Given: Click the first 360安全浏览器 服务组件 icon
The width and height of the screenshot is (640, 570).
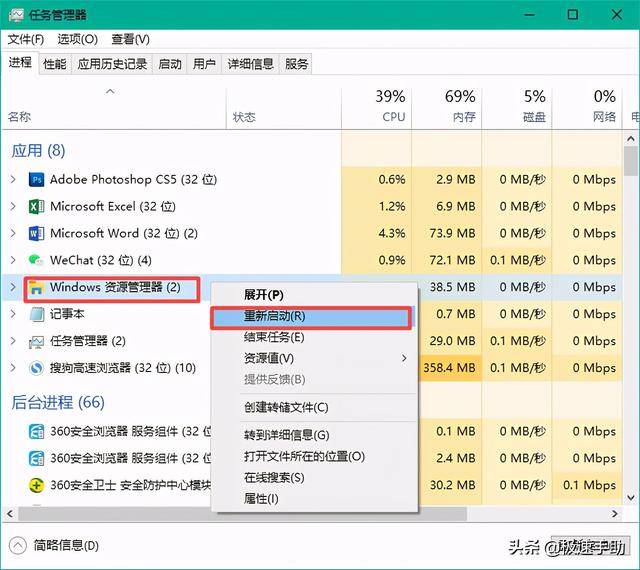Looking at the screenshot, I should (x=36, y=432).
